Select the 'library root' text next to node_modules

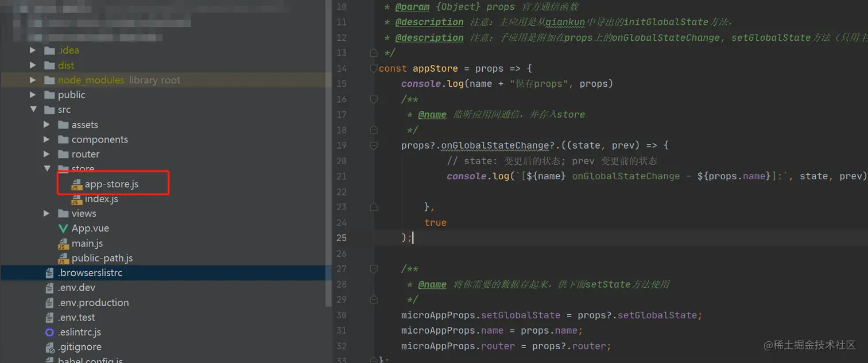point(154,80)
